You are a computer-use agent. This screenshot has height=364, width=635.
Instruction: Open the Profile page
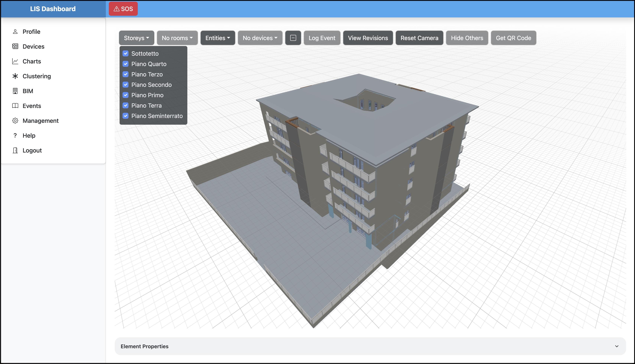(x=31, y=32)
